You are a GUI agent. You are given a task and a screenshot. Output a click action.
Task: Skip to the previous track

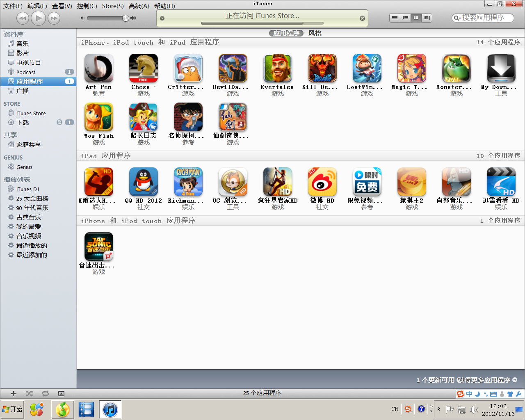[x=23, y=18]
